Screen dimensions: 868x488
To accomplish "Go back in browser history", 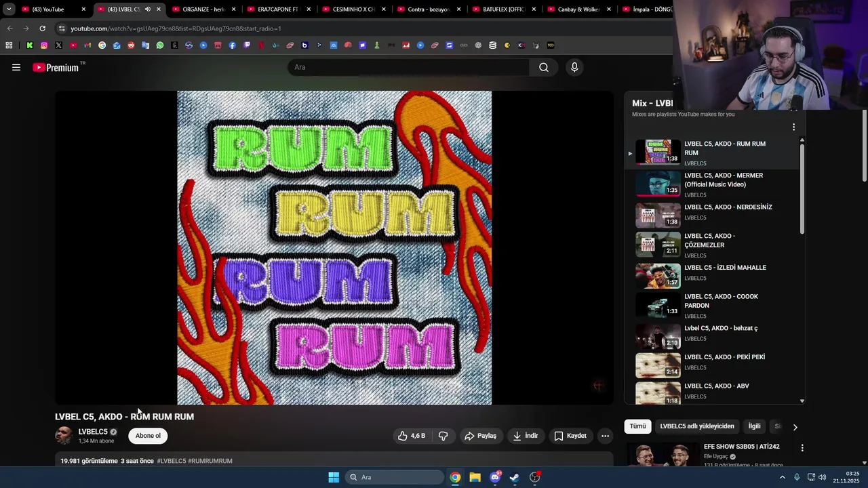I will click(9, 28).
